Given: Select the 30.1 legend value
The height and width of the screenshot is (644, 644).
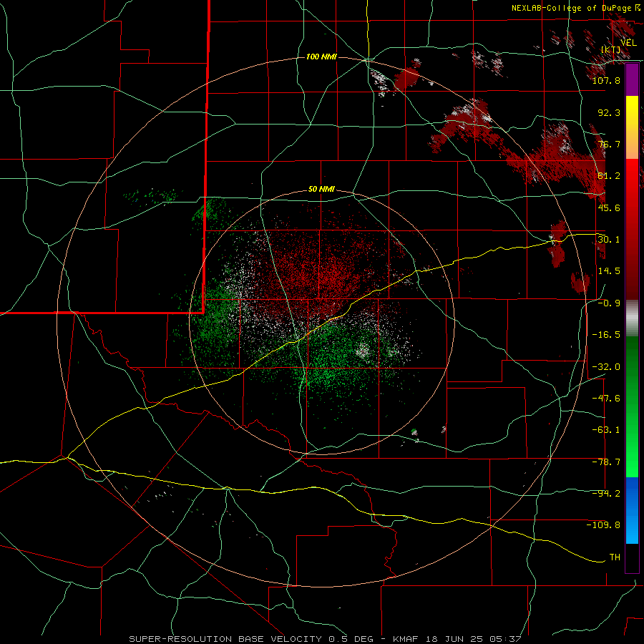Looking at the screenshot, I should tap(609, 240).
